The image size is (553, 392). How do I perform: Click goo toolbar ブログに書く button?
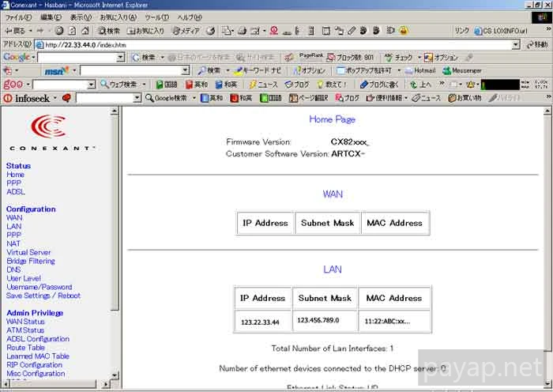point(379,85)
